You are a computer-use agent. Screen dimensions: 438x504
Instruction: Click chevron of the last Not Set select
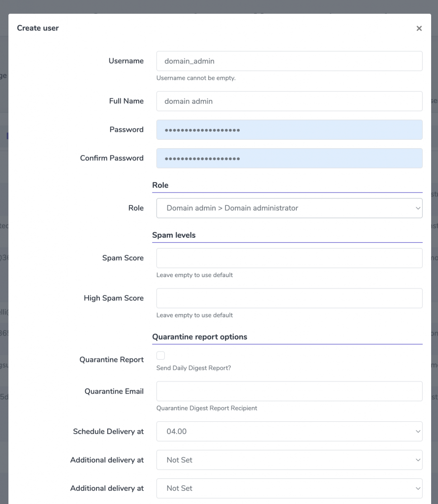point(418,489)
